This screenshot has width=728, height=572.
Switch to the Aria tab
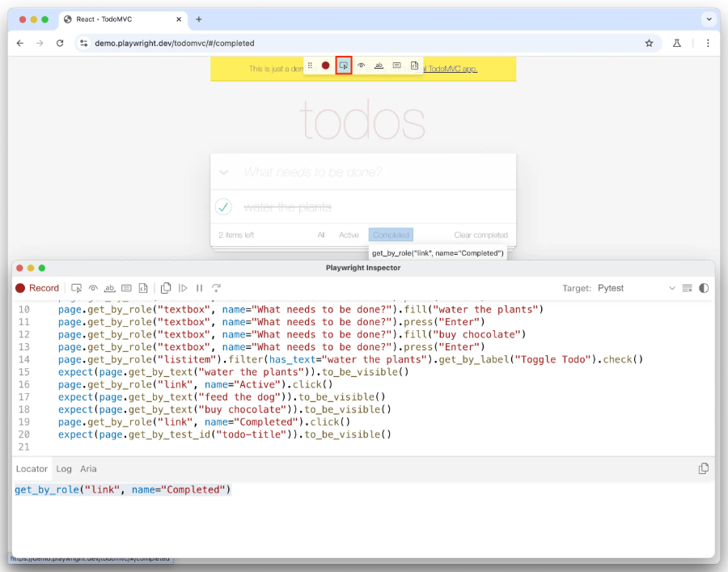click(x=88, y=468)
